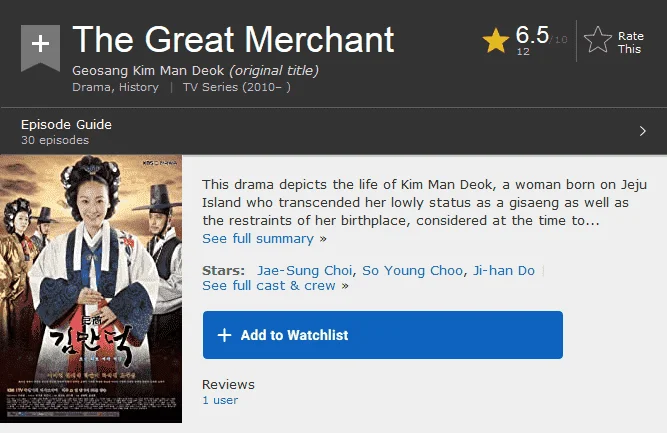Click the History genre link

click(x=139, y=87)
